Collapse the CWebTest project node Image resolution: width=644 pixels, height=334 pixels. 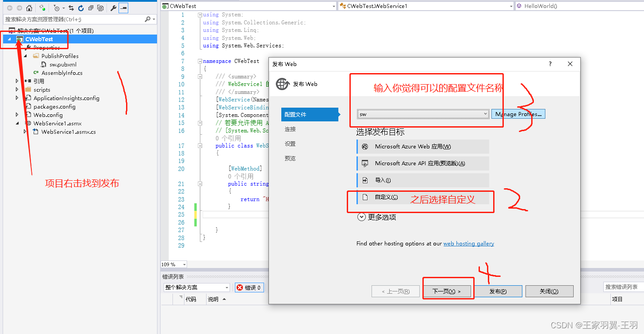tap(10, 39)
